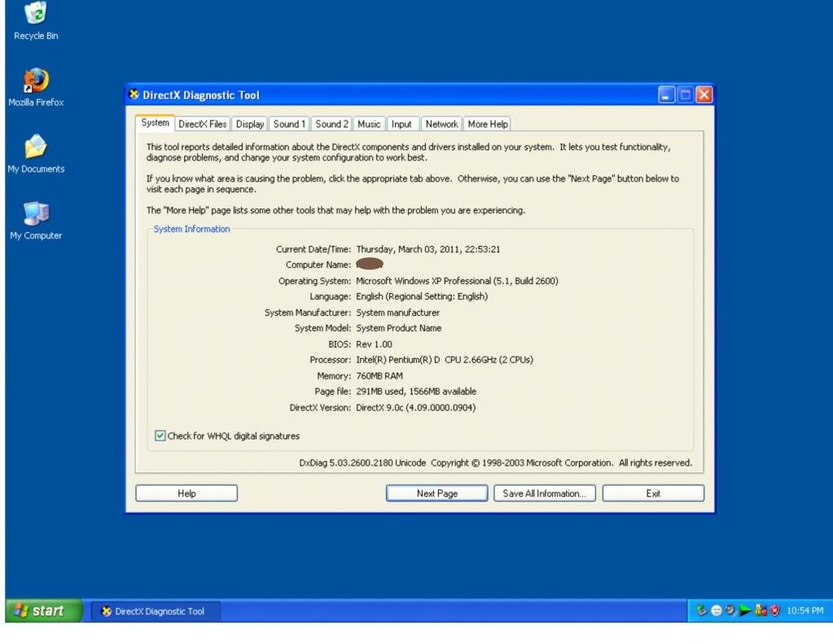This screenshot has width=833, height=644.
Task: Click the English (Regional Setting: English) value
Action: (422, 296)
